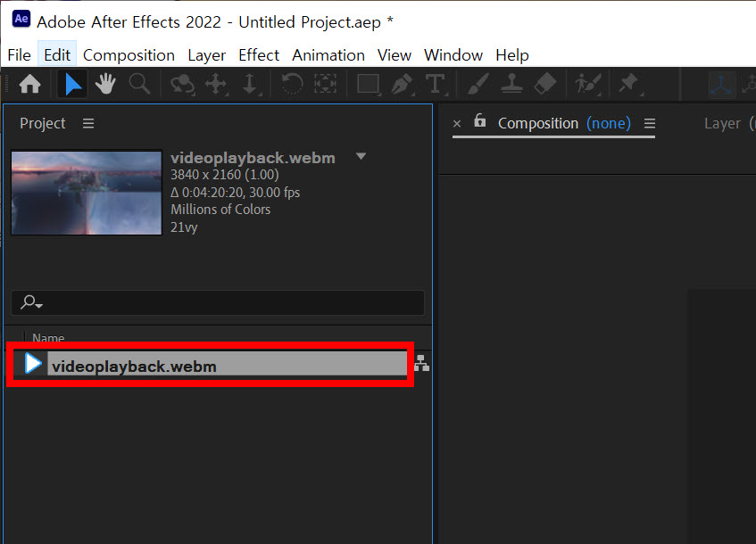Image resolution: width=756 pixels, height=544 pixels.
Task: Open the Composition menu
Action: (x=129, y=55)
